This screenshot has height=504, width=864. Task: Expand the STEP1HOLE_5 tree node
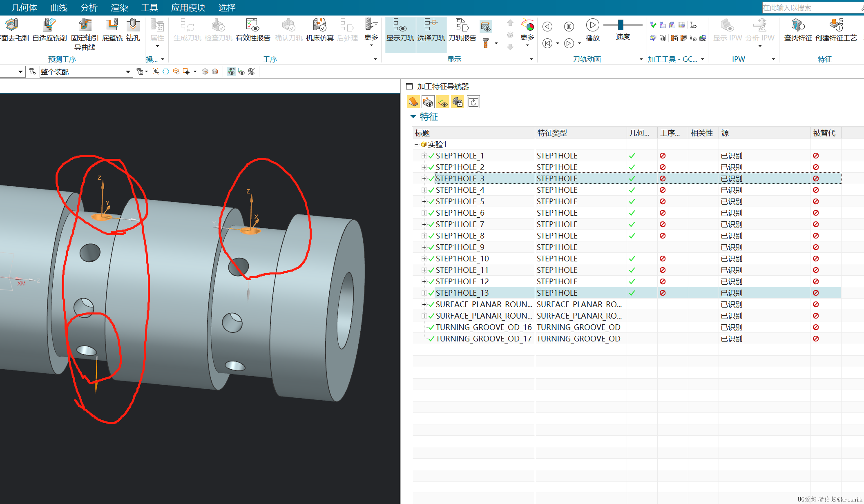point(424,201)
